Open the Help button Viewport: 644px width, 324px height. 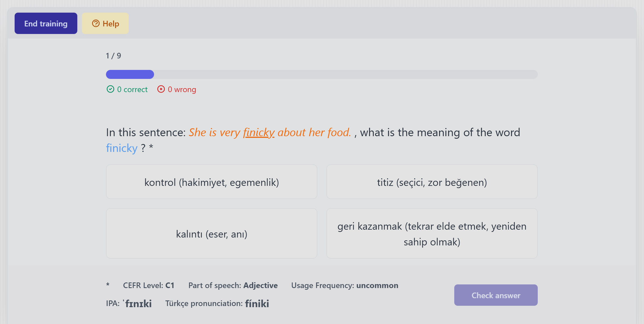click(105, 23)
